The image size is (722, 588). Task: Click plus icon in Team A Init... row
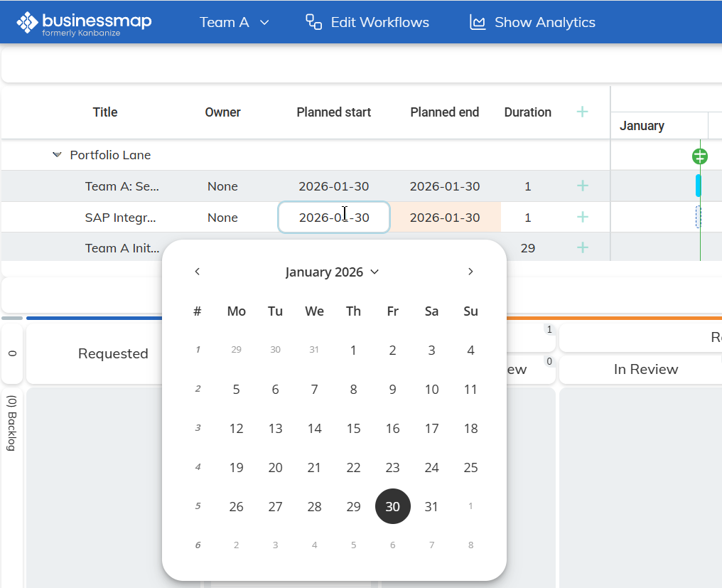pyautogui.click(x=583, y=248)
